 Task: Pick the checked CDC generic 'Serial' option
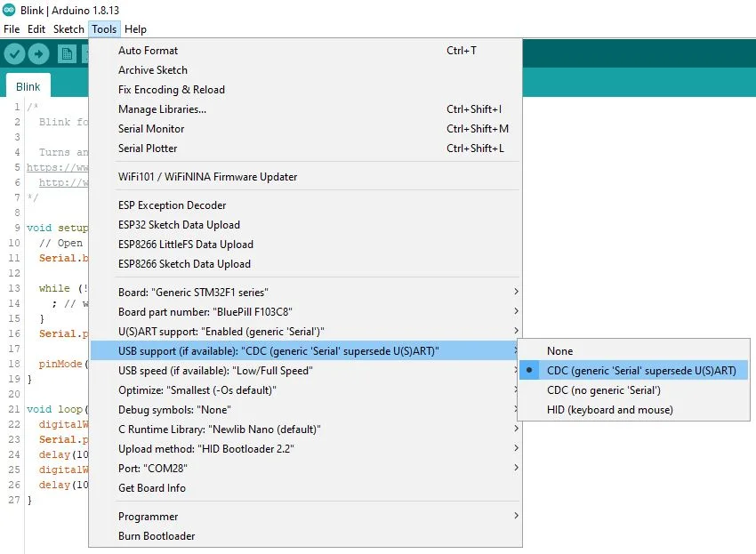[x=640, y=371]
